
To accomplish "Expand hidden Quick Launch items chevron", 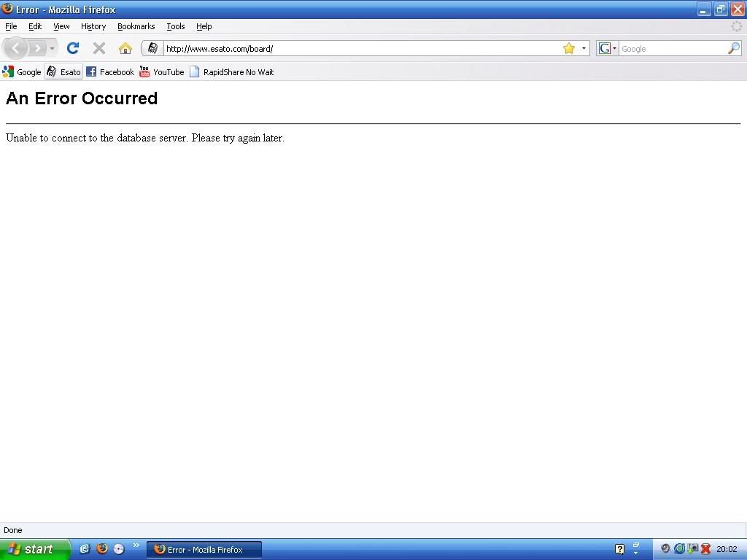I will click(136, 545).
